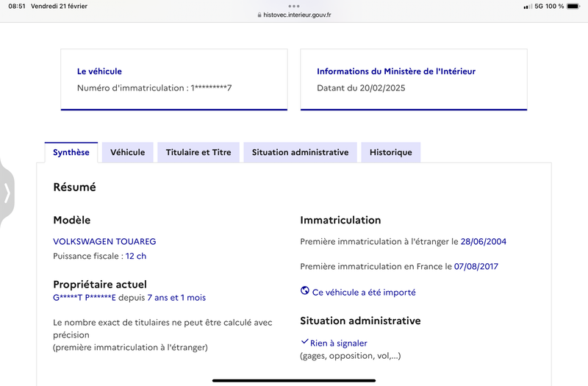588x386 pixels.
Task: Click the 'Propriétaire actuel' heading
Action: 100,285
